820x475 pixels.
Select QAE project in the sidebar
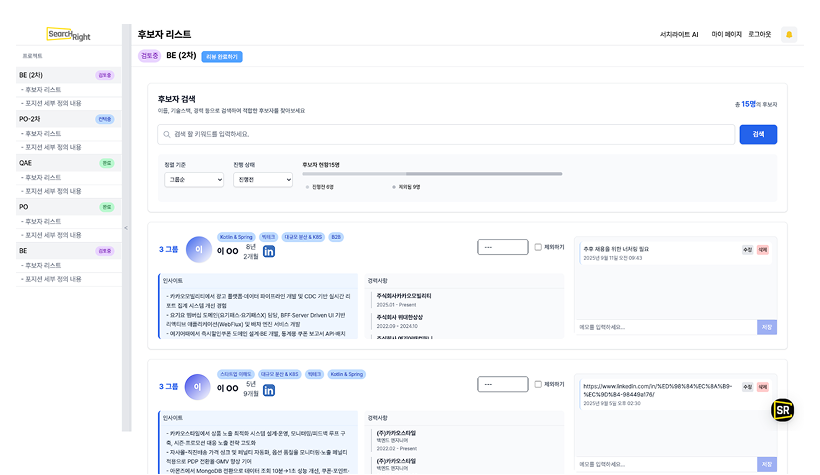(26, 162)
